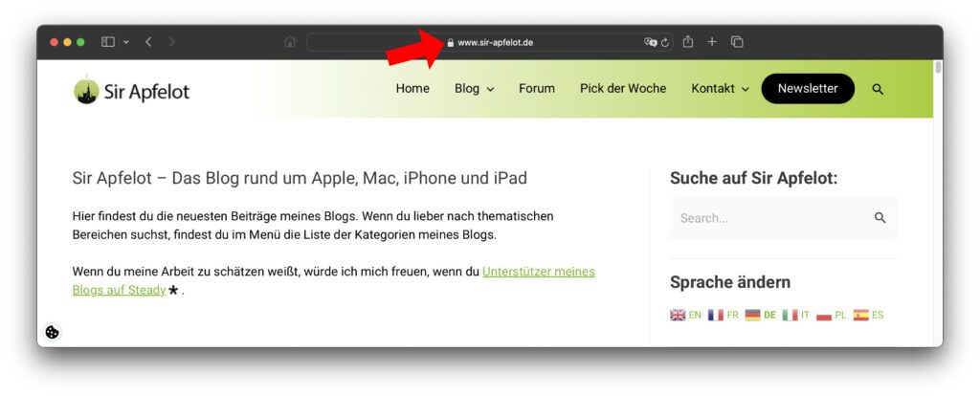Go back to previous page
Screen dimensions: 980x396
point(149,42)
